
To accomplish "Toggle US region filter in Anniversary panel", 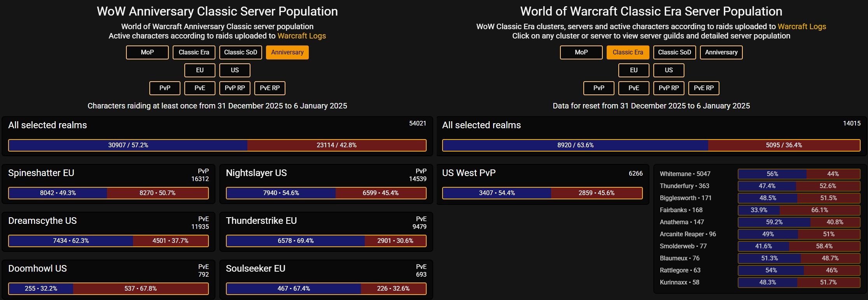I will click(x=235, y=70).
